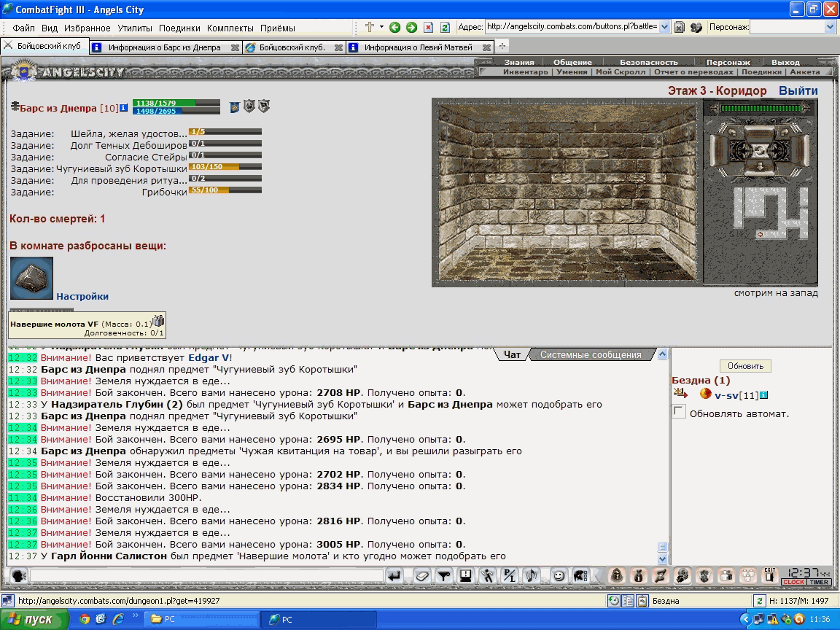Switch to CLOCK mode on timer widget
Screen dimensions: 840x630
point(793,582)
